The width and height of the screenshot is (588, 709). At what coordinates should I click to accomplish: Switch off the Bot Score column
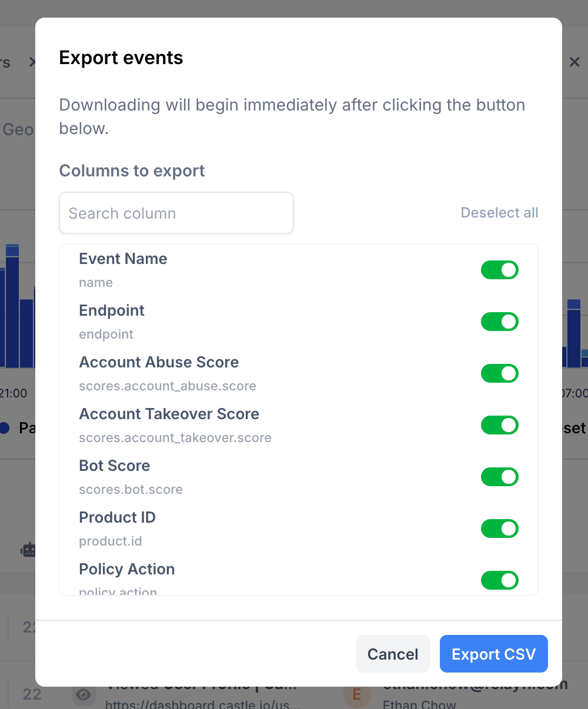499,477
